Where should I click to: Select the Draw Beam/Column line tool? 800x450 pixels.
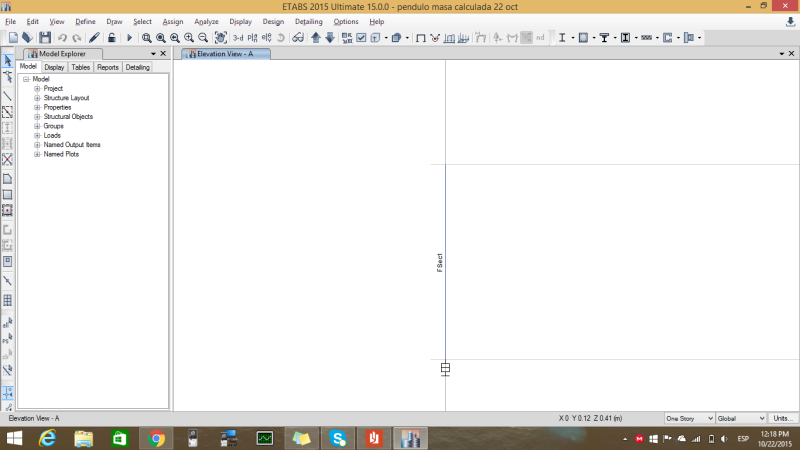tap(8, 96)
